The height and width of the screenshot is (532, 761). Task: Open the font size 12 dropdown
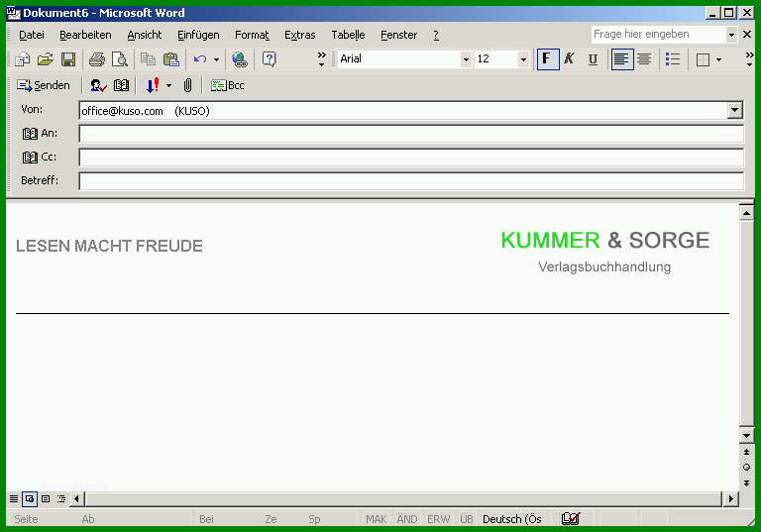(x=523, y=59)
